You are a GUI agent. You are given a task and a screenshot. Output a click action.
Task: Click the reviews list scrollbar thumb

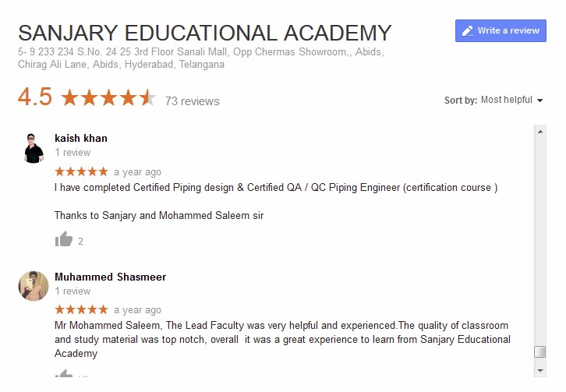coord(539,351)
